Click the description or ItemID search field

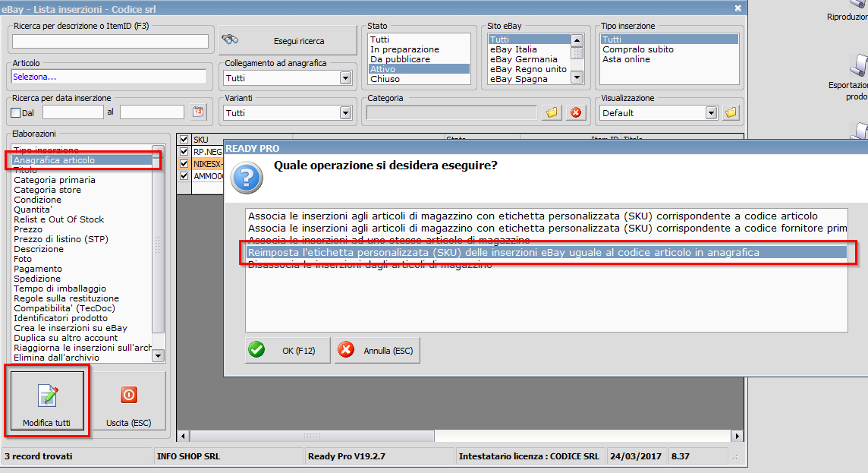pos(110,41)
